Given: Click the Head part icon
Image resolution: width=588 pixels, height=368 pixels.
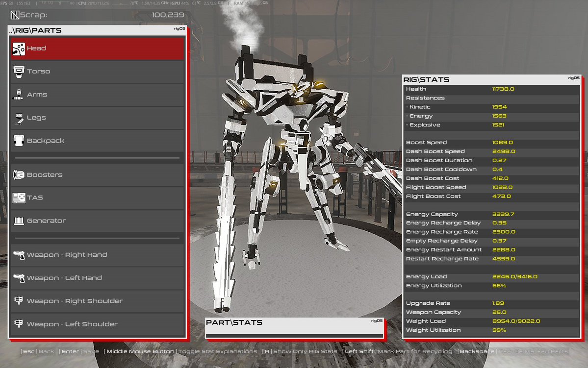Looking at the screenshot, I should click(x=18, y=49).
